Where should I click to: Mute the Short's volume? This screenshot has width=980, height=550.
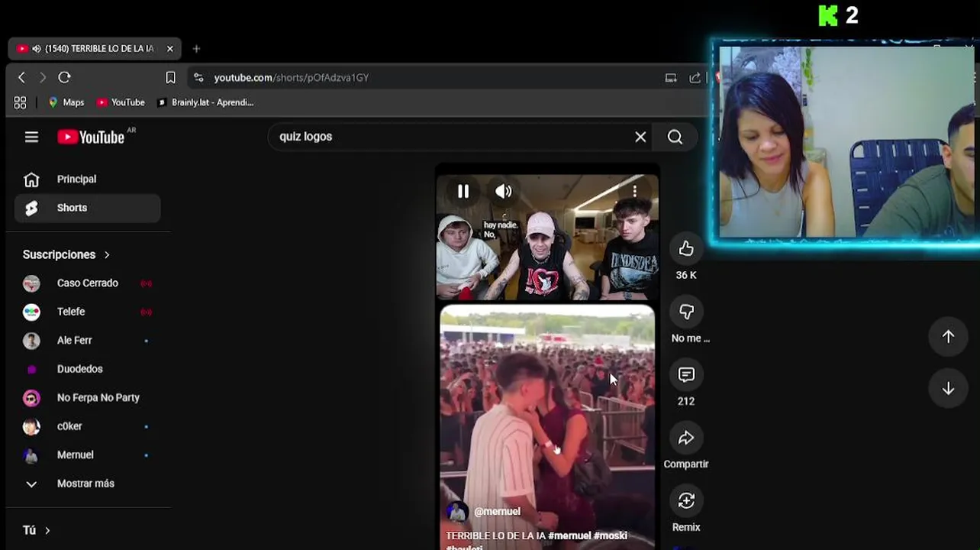pos(504,192)
